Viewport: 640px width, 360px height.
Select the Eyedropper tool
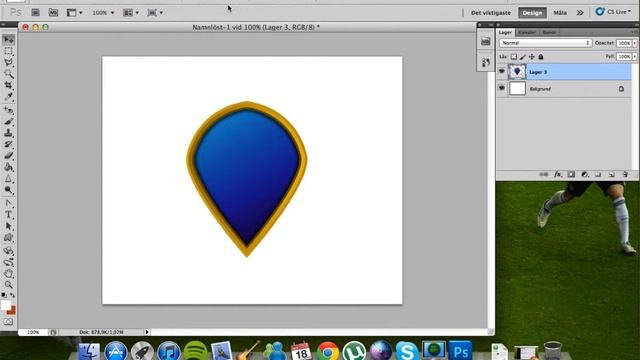click(9, 97)
